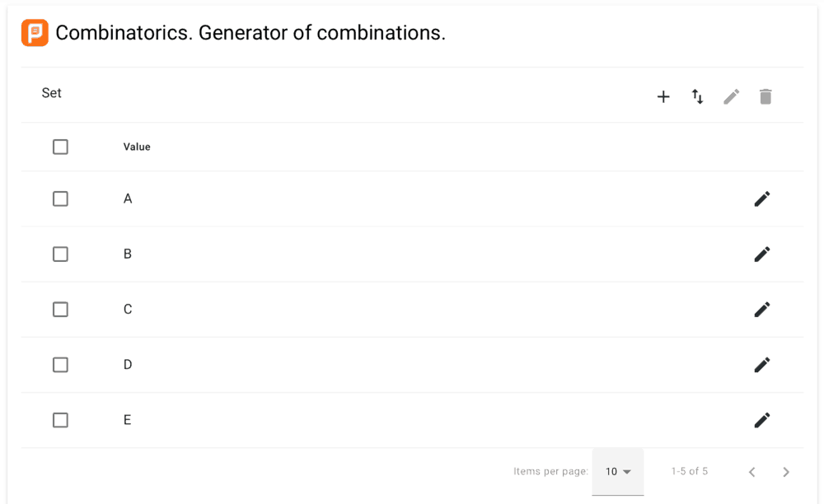Check the checkbox next to value C
Screen dimensions: 824x504
(x=60, y=309)
